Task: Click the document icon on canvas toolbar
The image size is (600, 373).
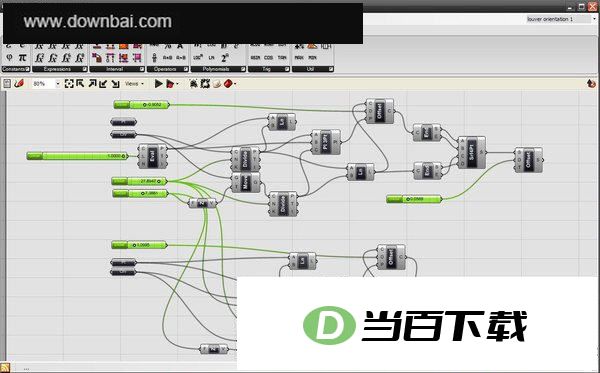Action: click(7, 84)
